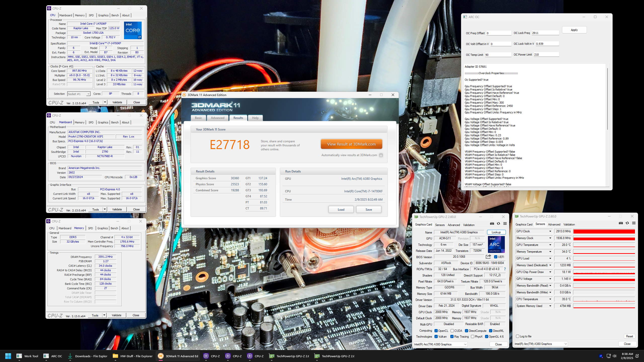Viewport: 644px width, 362px height.
Task: Toggle the DirectML checkbox
Action: [x=491, y=331]
